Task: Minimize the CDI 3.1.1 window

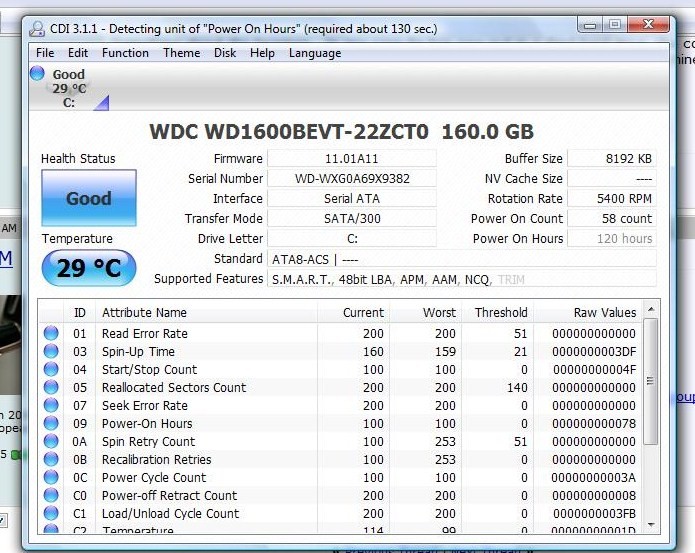Action: point(590,25)
